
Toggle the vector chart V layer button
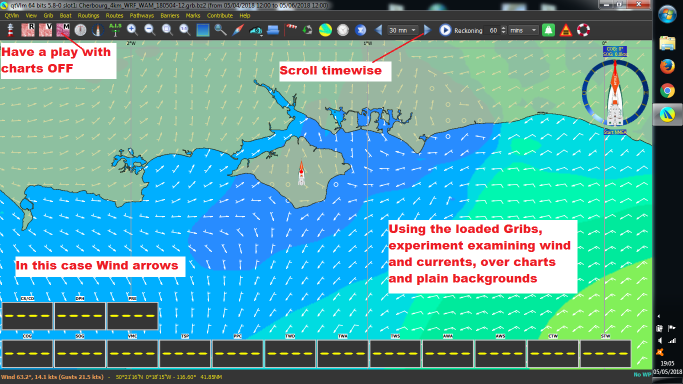(45, 30)
